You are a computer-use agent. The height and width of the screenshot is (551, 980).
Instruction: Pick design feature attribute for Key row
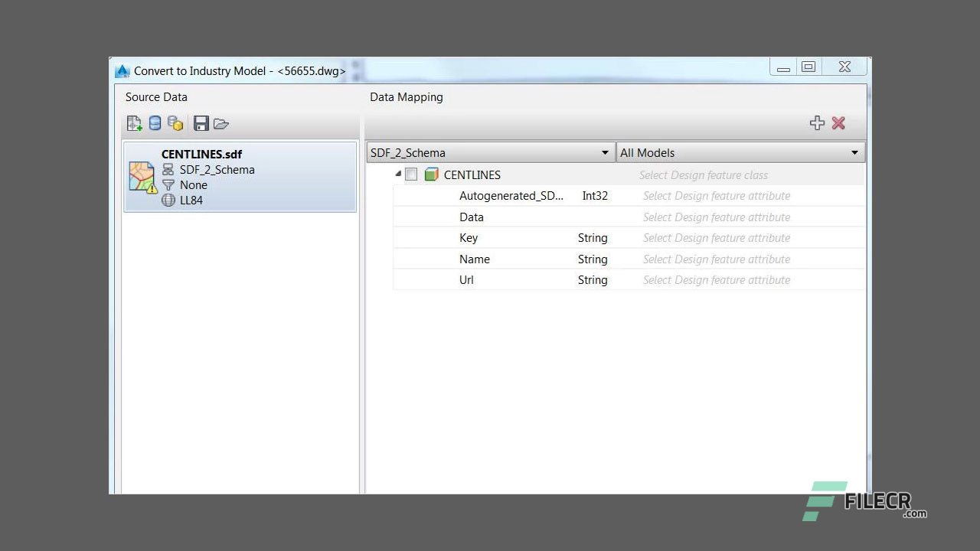tap(717, 238)
